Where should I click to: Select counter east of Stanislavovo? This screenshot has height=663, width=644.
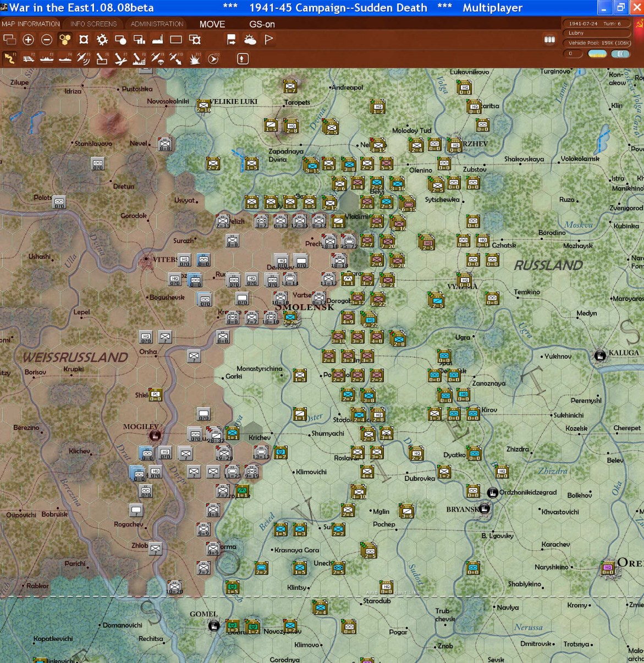pyautogui.click(x=97, y=163)
